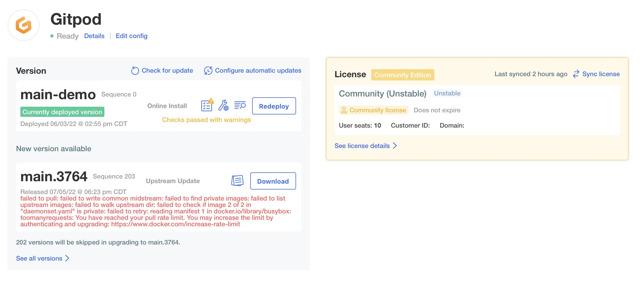644x282 pixels.
Task: Open the Details link
Action: tap(94, 36)
